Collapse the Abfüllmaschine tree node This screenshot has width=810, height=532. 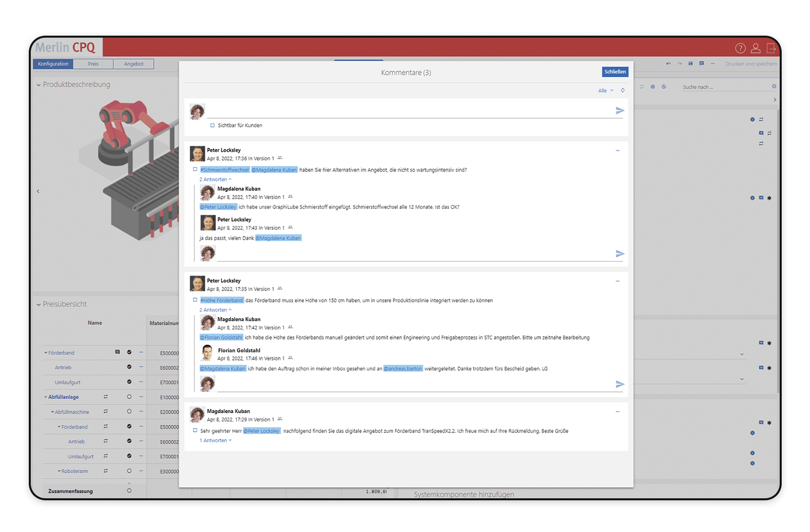point(53,412)
